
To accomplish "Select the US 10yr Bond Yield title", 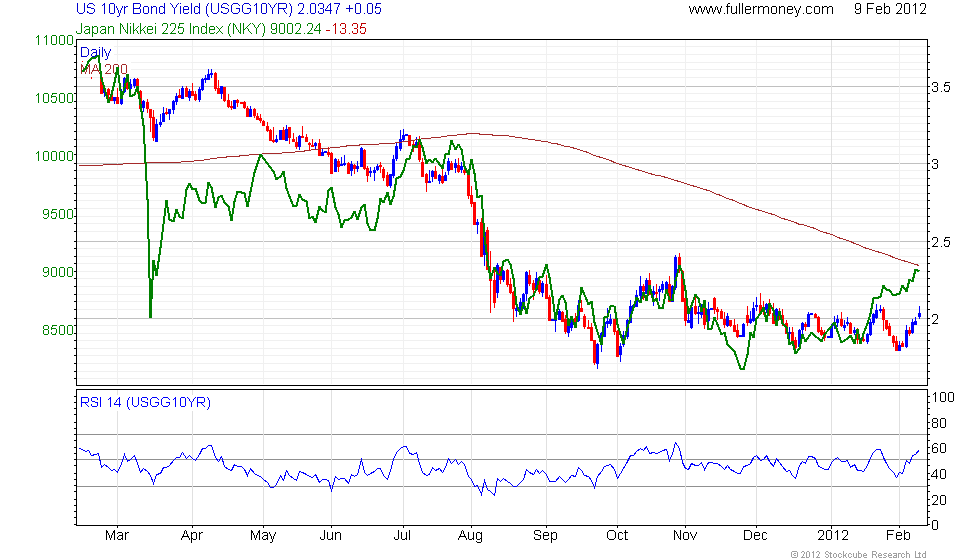I will point(229,9).
